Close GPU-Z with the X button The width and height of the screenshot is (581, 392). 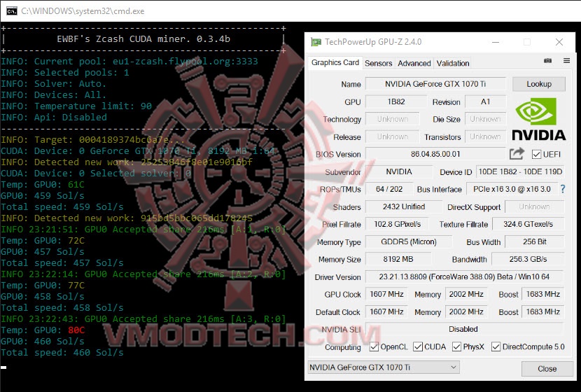[x=559, y=42]
